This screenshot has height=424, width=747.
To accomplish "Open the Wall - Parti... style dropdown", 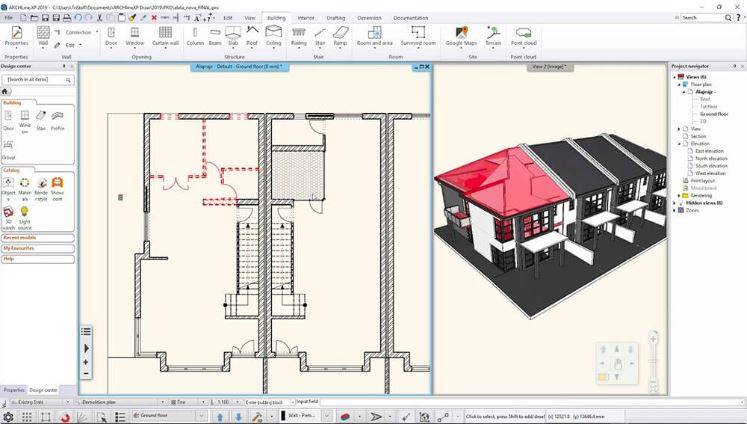I will click(327, 416).
